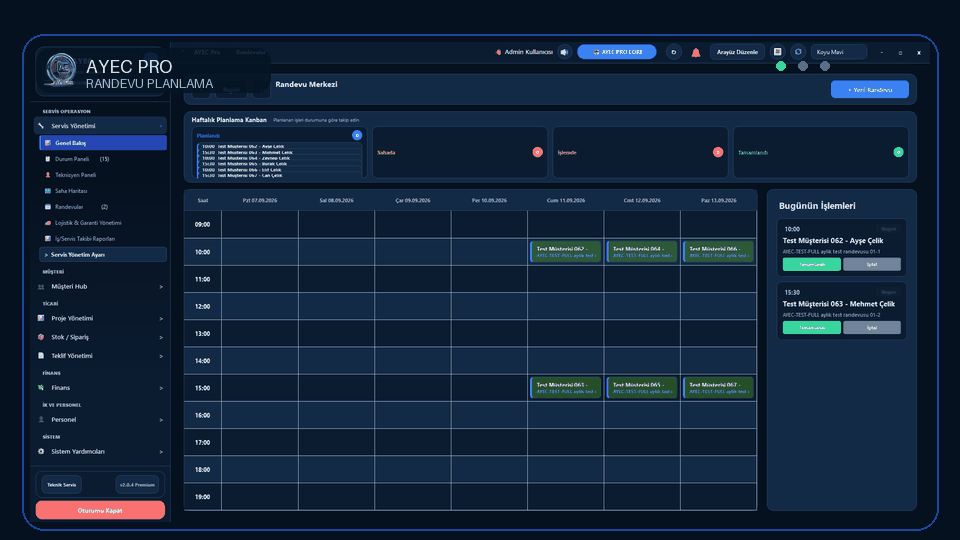The image size is (960, 540).
Task: Expand the Sistem Yardımcıları chevron
Action: click(x=161, y=452)
